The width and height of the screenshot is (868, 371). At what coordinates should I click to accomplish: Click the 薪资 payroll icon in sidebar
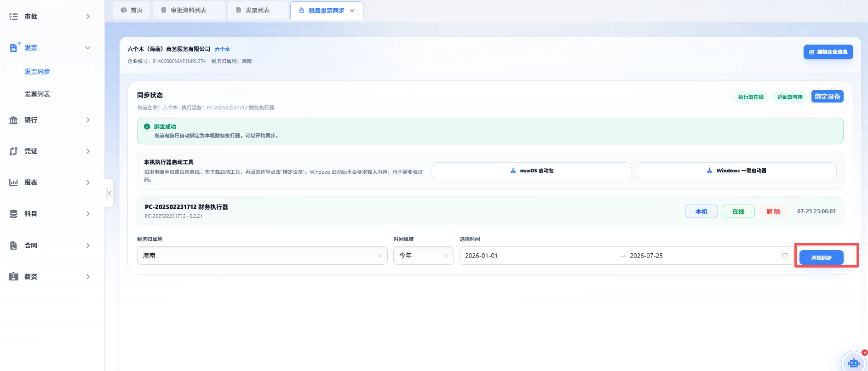pos(13,277)
